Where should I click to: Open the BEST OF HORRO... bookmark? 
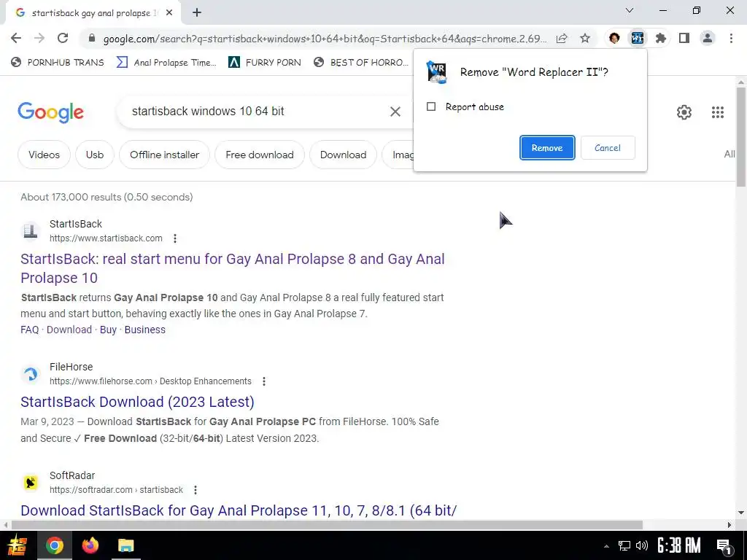[361, 63]
